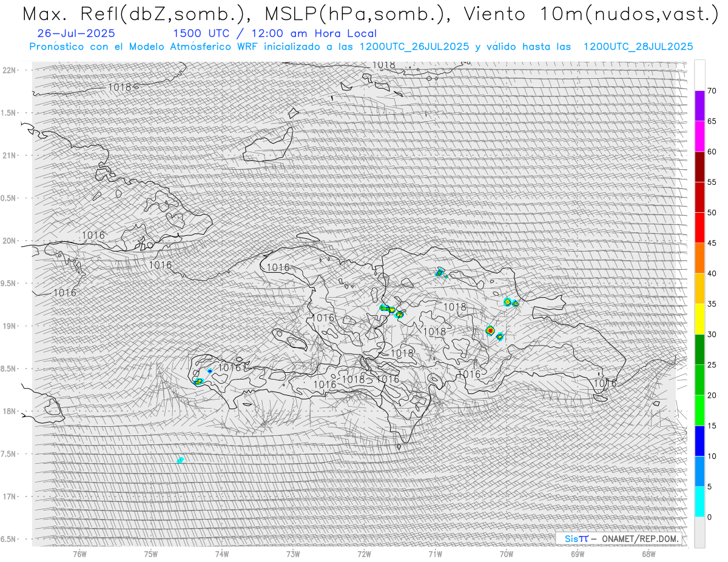
Task: Click the '73W' longitude label
Action: tap(293, 554)
